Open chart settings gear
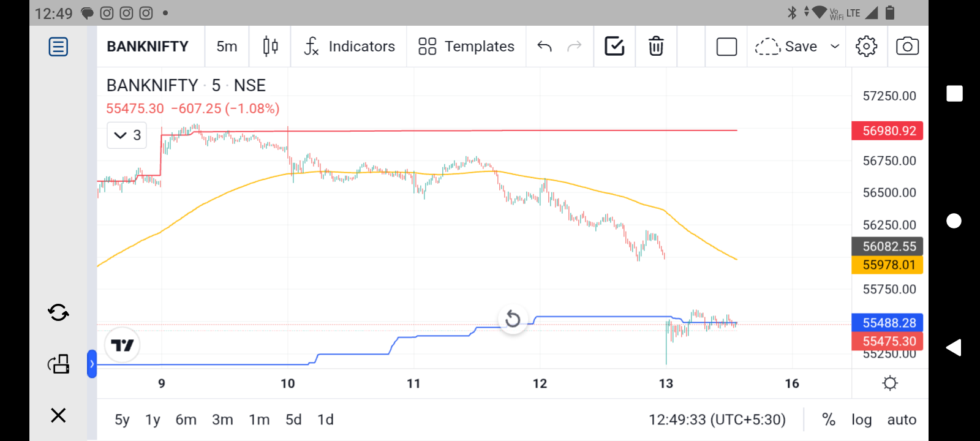 (866, 47)
